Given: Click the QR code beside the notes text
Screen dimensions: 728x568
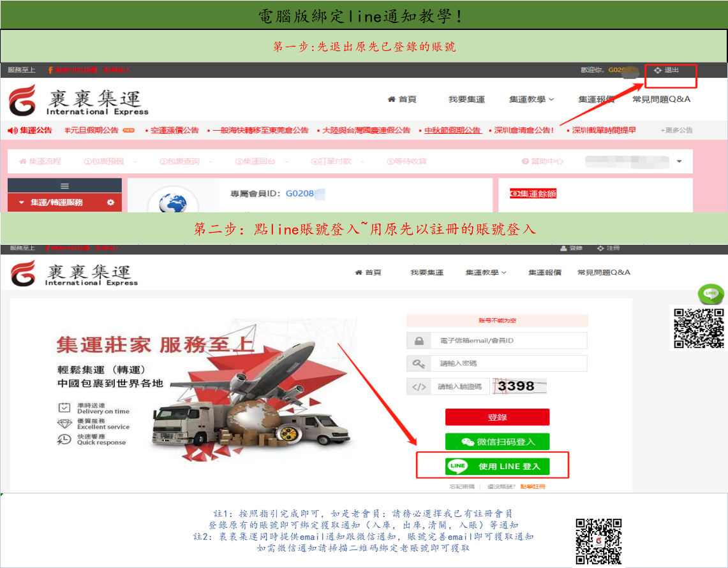Looking at the screenshot, I should tap(599, 542).
